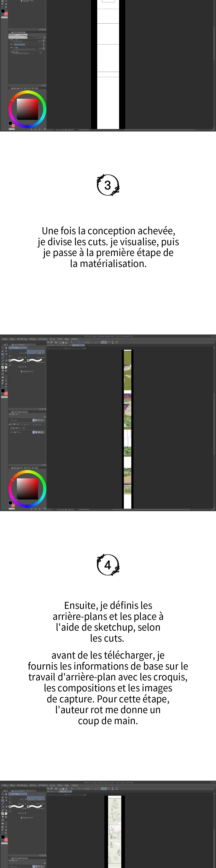216x868 pixels.
Task: Open selection mode dropdown arrow in middle screenshot
Action: (44, 421)
